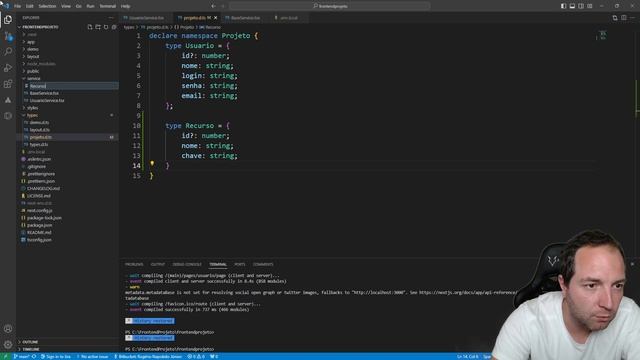Image resolution: width=640 pixels, height=360 pixels.
Task: Open the Selection menu
Action: (x=47, y=6)
